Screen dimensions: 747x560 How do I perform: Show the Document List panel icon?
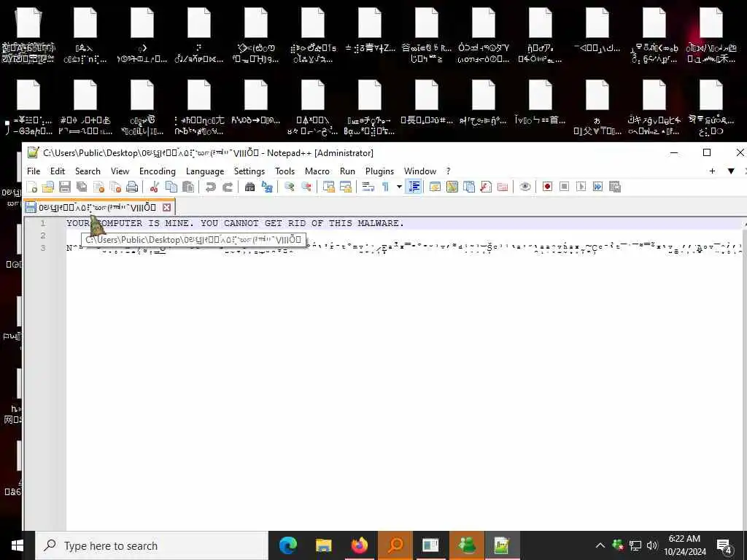469,187
